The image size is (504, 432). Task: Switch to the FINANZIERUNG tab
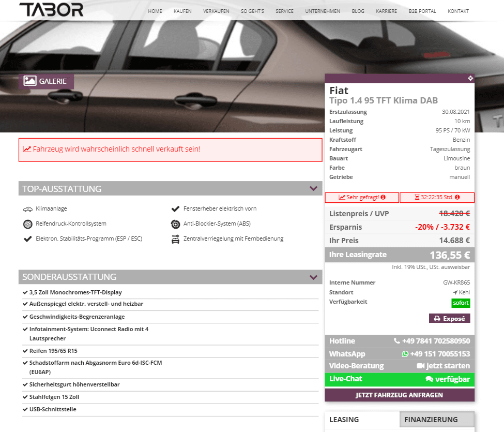pyautogui.click(x=437, y=420)
